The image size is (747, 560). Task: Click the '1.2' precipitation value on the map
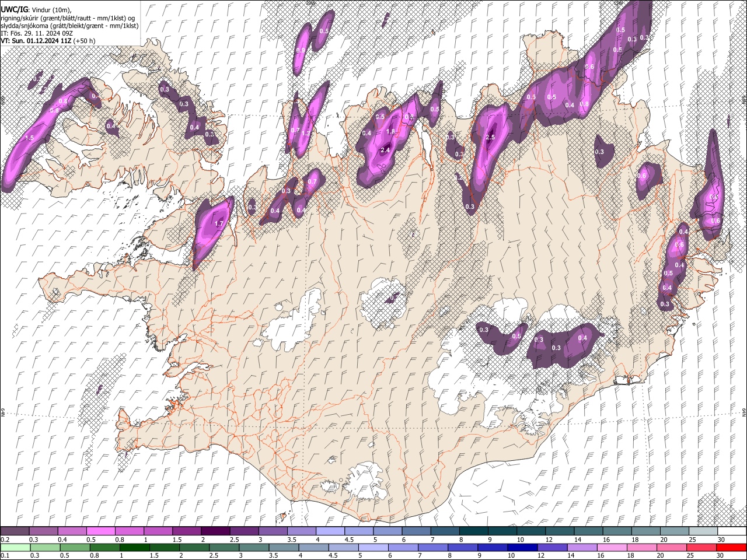[305, 133]
